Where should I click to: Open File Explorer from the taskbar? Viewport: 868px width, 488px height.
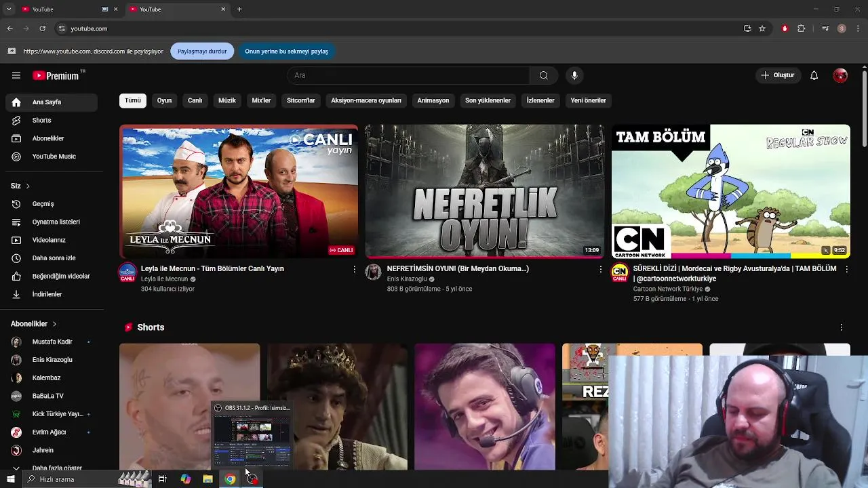tap(208, 479)
